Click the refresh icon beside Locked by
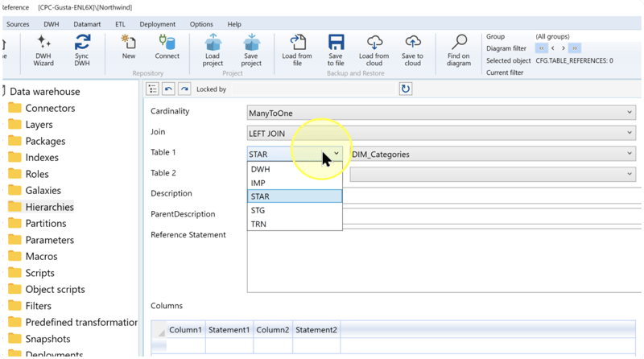 tap(406, 89)
